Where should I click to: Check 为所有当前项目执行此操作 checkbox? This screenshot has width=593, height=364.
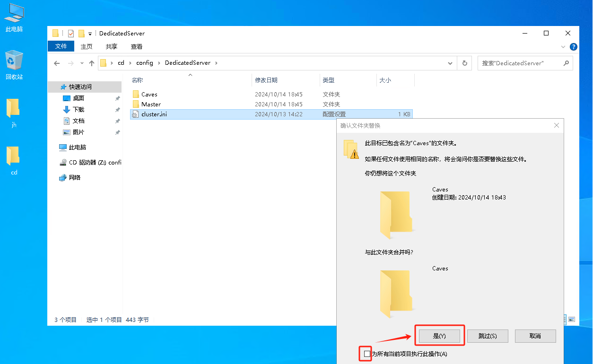(x=367, y=354)
